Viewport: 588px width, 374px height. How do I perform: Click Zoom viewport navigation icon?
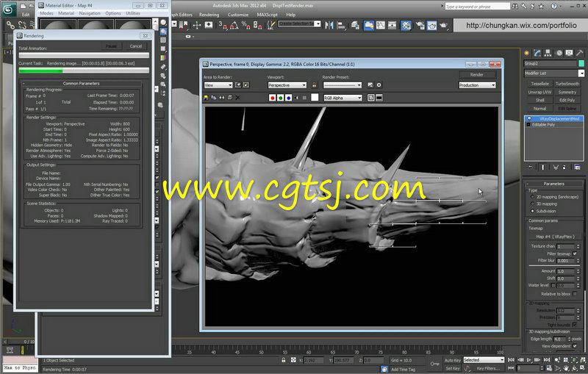(557, 360)
